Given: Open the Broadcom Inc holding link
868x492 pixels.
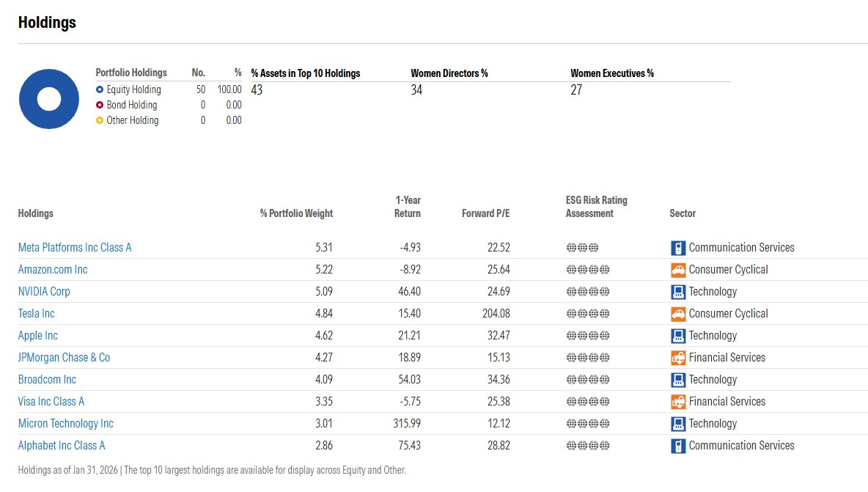Looking at the screenshot, I should coord(47,380).
